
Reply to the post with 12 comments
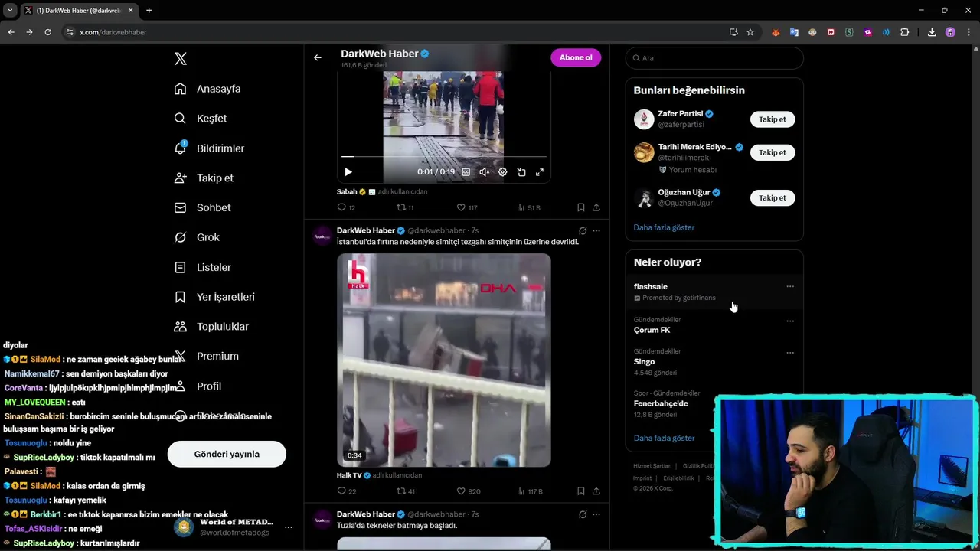coord(346,207)
